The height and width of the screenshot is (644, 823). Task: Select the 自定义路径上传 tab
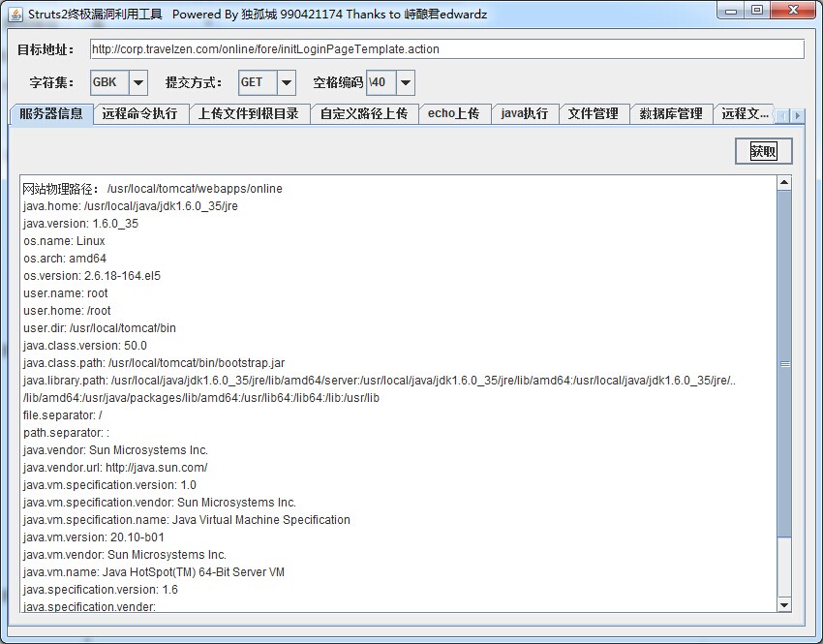(x=364, y=114)
